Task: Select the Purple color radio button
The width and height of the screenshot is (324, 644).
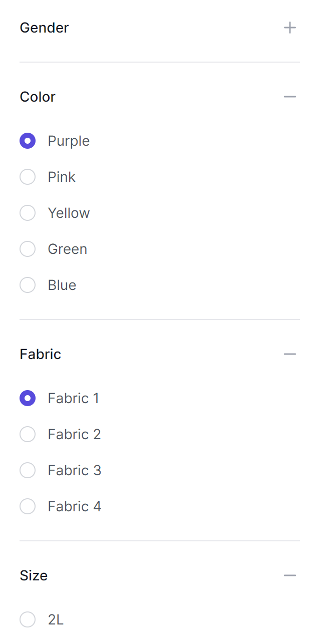Action: [28, 141]
